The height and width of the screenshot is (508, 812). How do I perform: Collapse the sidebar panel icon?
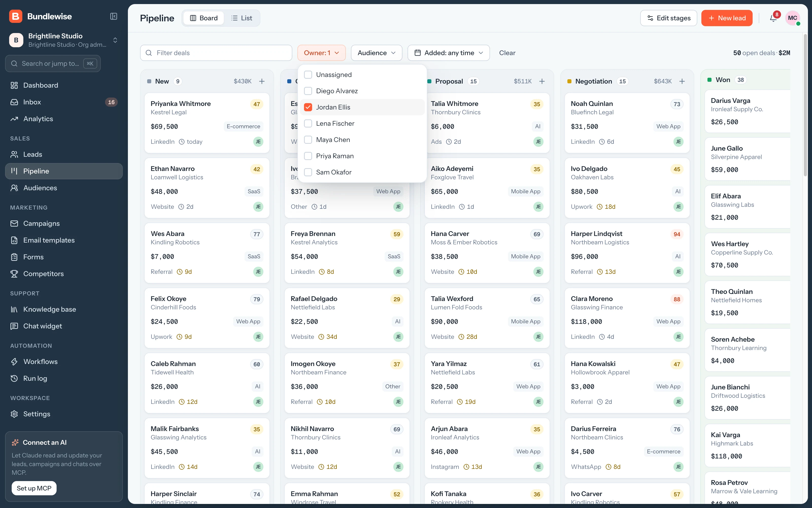114,16
